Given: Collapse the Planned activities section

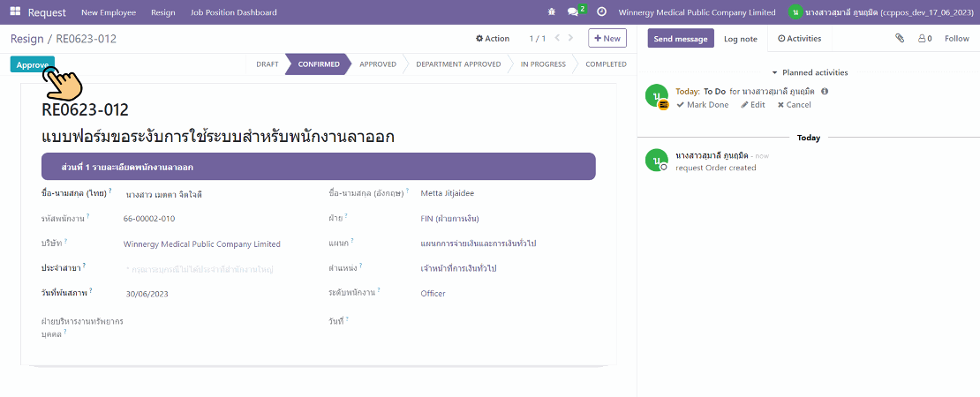Looking at the screenshot, I should [x=809, y=72].
